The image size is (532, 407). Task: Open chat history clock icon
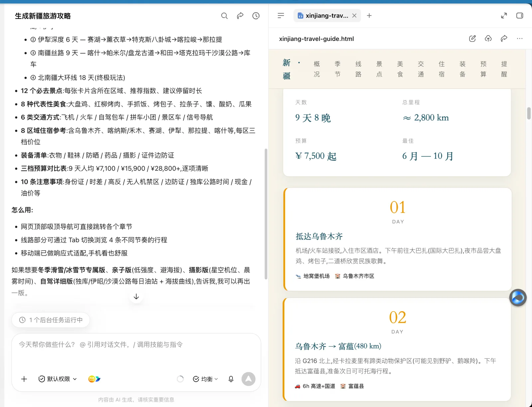click(256, 16)
